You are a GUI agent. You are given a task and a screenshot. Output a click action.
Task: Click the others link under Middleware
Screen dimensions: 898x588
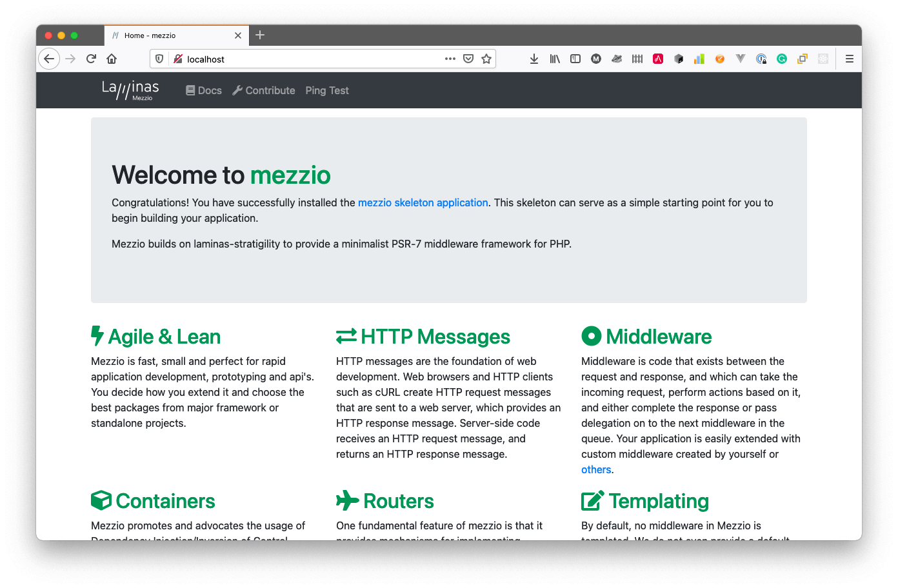click(x=595, y=469)
